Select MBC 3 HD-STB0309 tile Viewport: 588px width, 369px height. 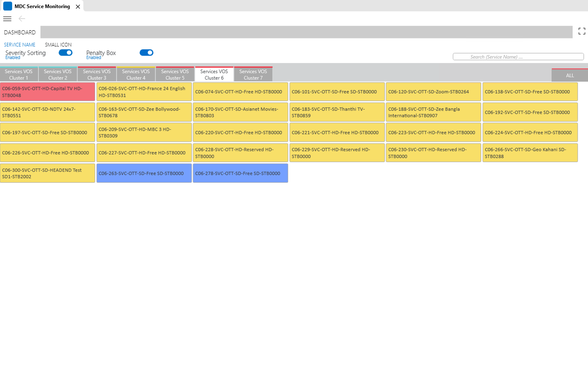coord(144,132)
